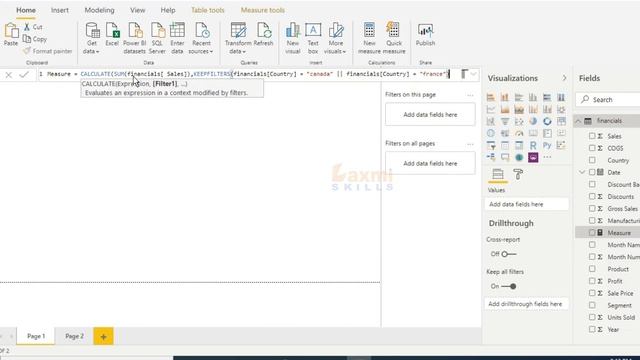Check the COGS field checkbox
Image resolution: width=640 pixels, height=360 pixels.
(592, 148)
